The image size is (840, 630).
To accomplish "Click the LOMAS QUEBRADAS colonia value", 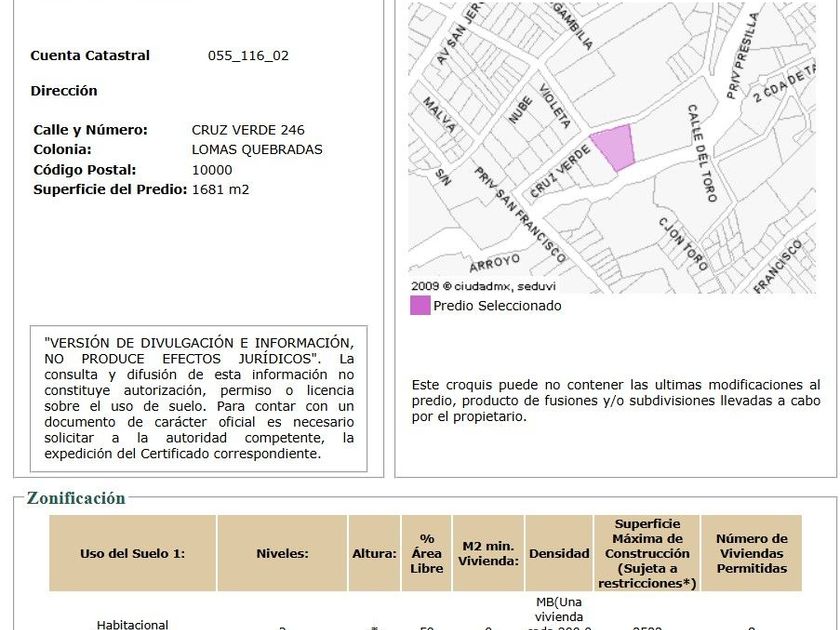I will (x=257, y=149).
